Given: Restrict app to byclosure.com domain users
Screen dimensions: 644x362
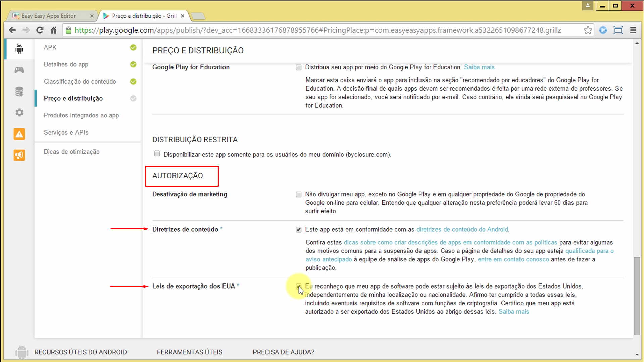Looking at the screenshot, I should click(157, 153).
